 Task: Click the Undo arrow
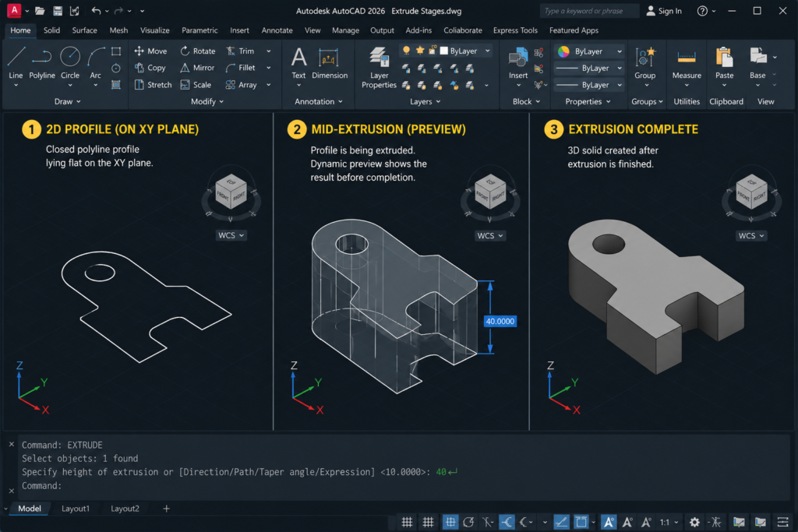point(96,11)
